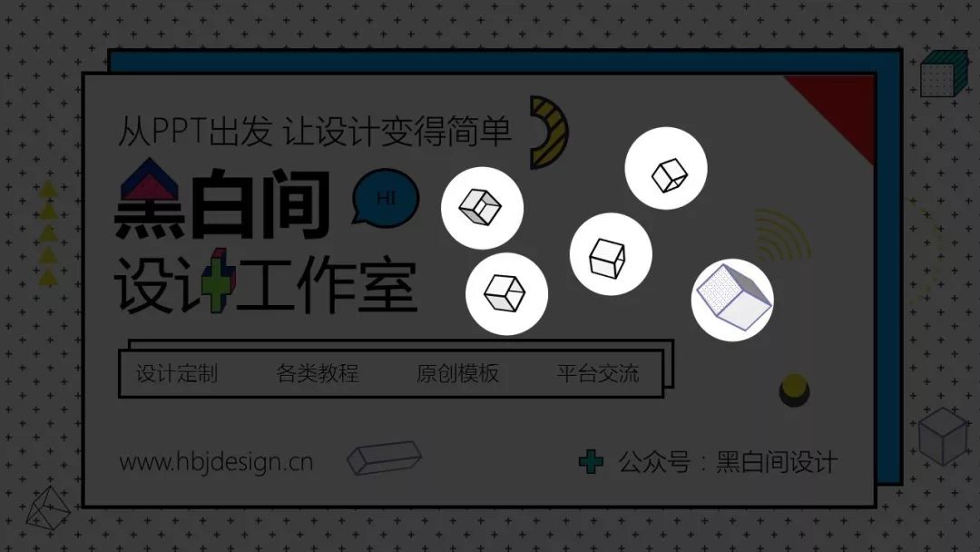Click the wireframe polyhedron in the bottom-left corner
This screenshot has width=980, height=552.
point(47,508)
